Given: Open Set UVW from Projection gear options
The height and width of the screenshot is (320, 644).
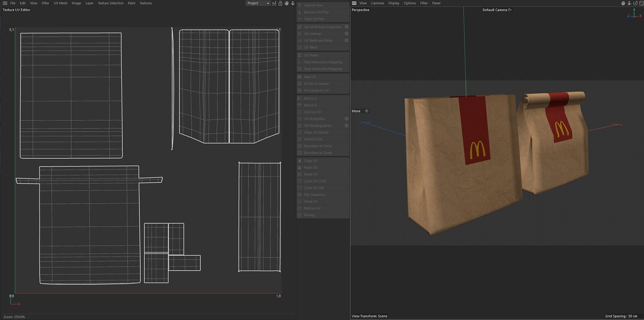Looking at the screenshot, I should pyautogui.click(x=346, y=27).
